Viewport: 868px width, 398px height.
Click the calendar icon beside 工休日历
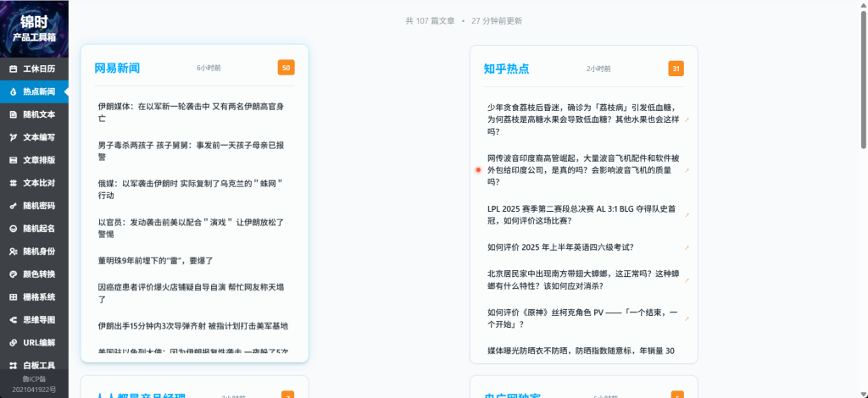[x=14, y=69]
